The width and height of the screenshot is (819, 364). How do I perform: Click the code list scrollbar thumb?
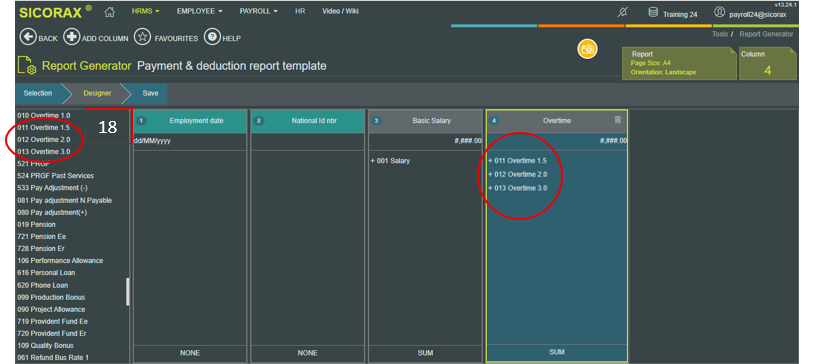(x=127, y=291)
